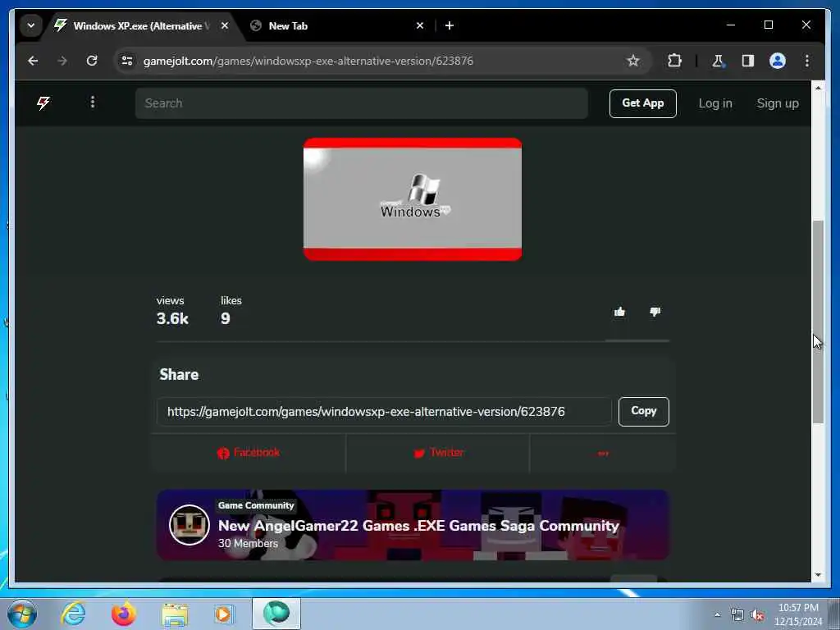
Task: Bookmark this page with the star
Action: 633,61
